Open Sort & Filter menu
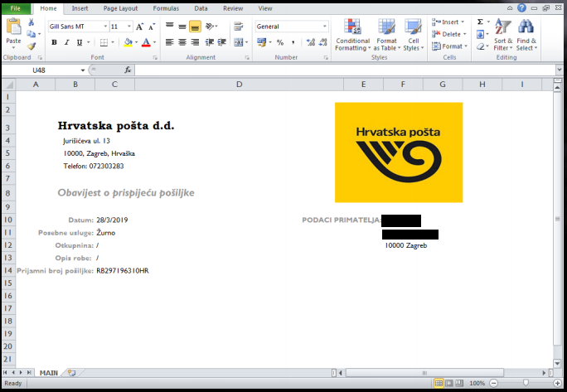This screenshot has height=392, width=567. click(503, 35)
